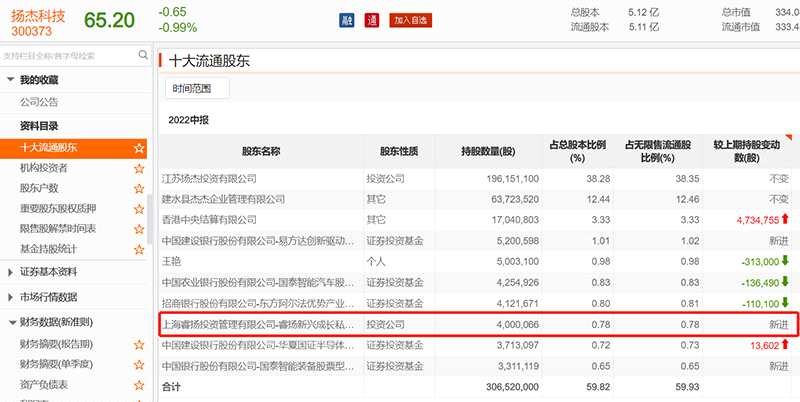The width and height of the screenshot is (800, 402).
Task: Click 占无限售流通股比例(%) column header
Action: [x=658, y=151]
